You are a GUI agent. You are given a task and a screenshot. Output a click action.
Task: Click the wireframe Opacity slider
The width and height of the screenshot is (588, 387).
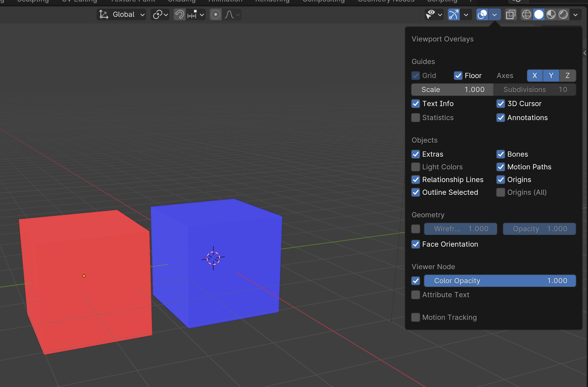tap(539, 229)
